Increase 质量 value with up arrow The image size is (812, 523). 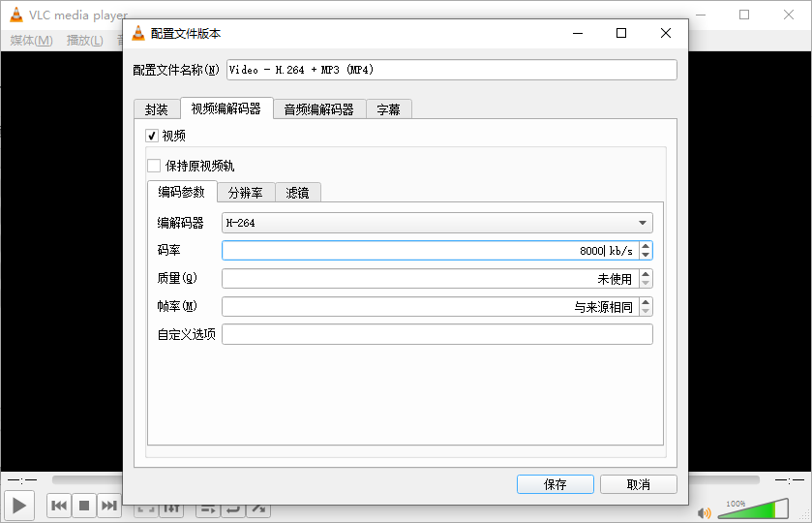click(646, 275)
